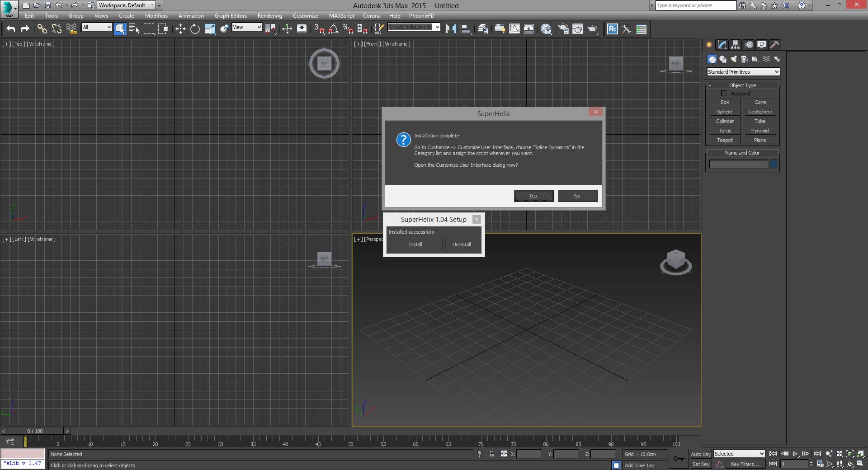Open the Customize menu
Viewport: 868px width, 470px height.
(x=305, y=15)
